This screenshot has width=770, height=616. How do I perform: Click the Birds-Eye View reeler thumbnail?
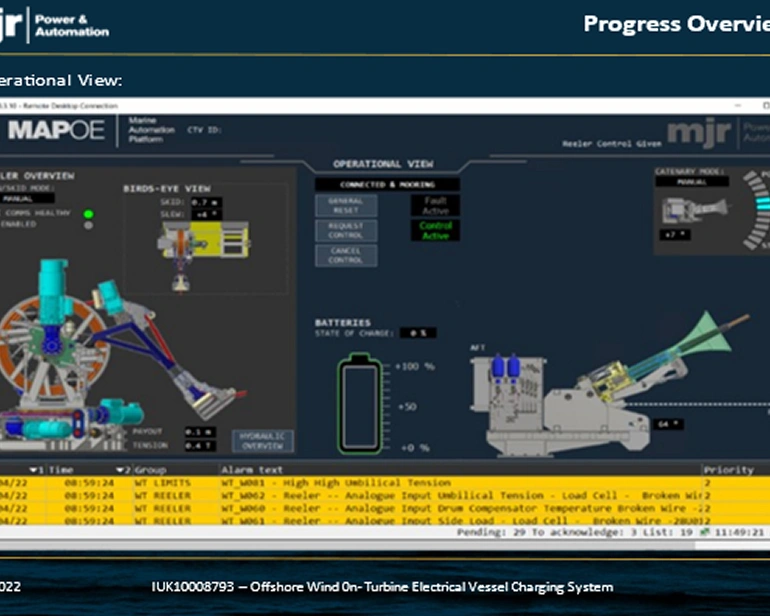click(202, 255)
